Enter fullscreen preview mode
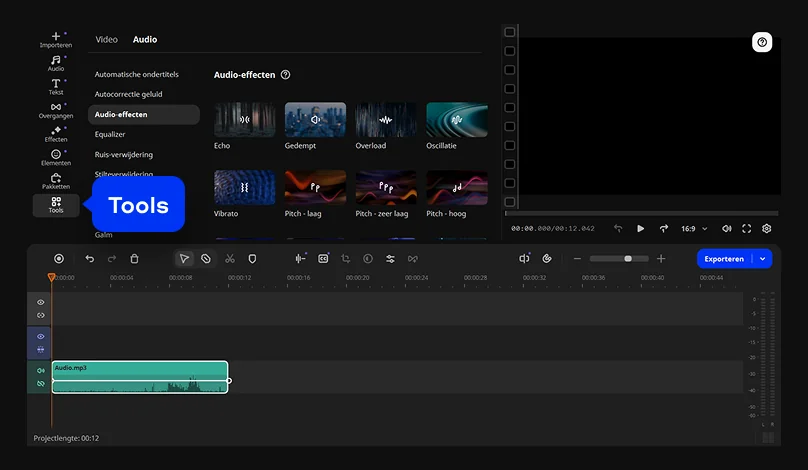Image resolution: width=808 pixels, height=470 pixels. pos(746,228)
